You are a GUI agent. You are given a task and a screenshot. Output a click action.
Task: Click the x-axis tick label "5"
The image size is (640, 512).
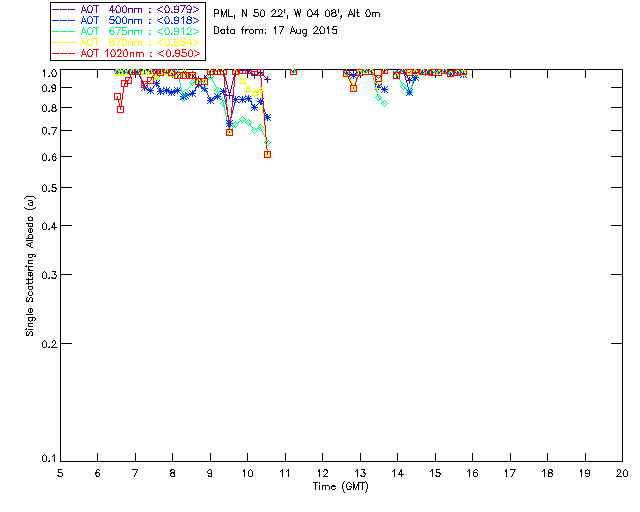point(60,473)
